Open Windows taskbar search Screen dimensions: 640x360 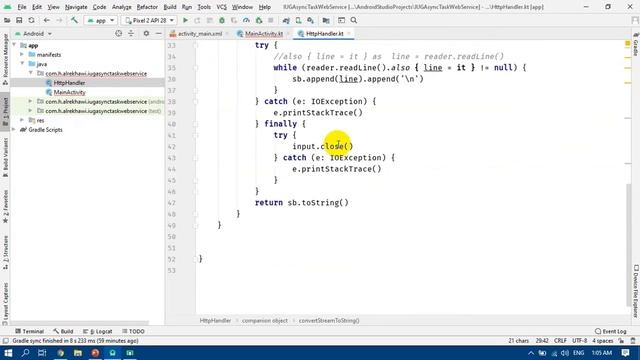[25, 353]
